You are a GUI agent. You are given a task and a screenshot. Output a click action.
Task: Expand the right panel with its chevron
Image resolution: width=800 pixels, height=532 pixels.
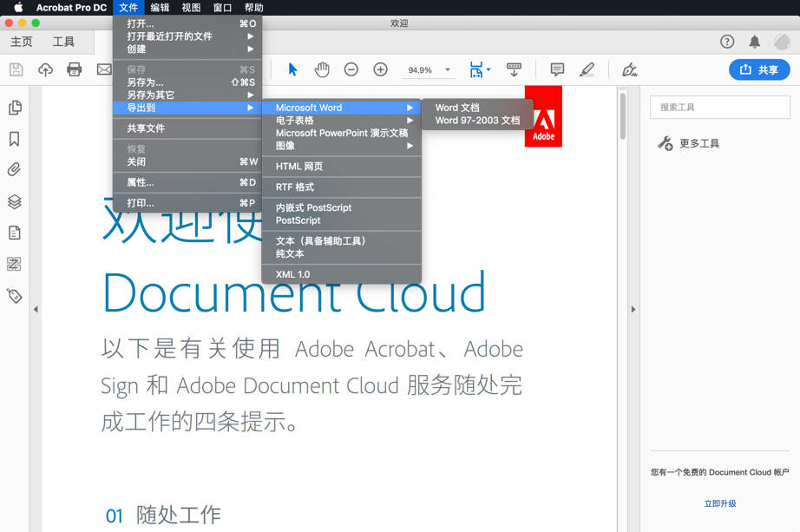point(634,309)
